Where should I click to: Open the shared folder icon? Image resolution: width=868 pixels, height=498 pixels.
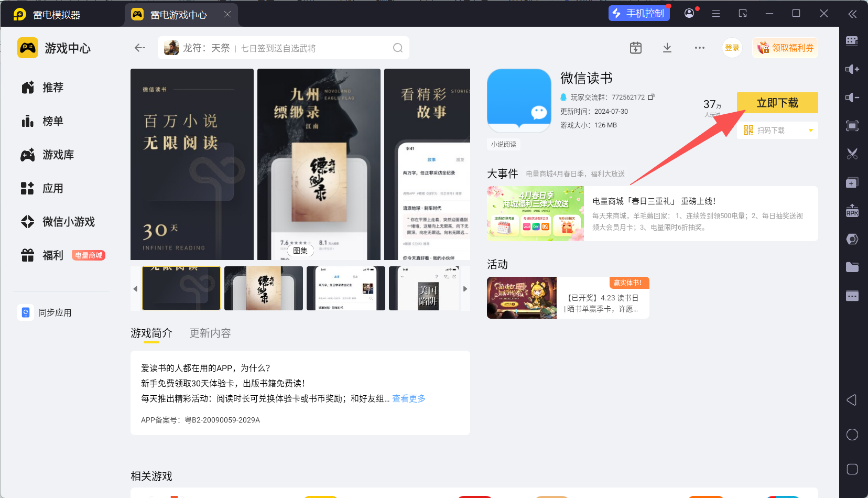coord(852,267)
